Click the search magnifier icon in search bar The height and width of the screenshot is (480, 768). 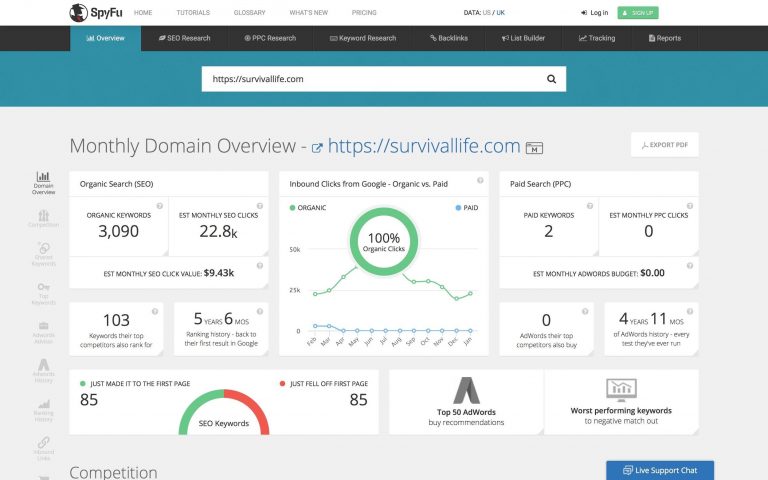coord(551,79)
